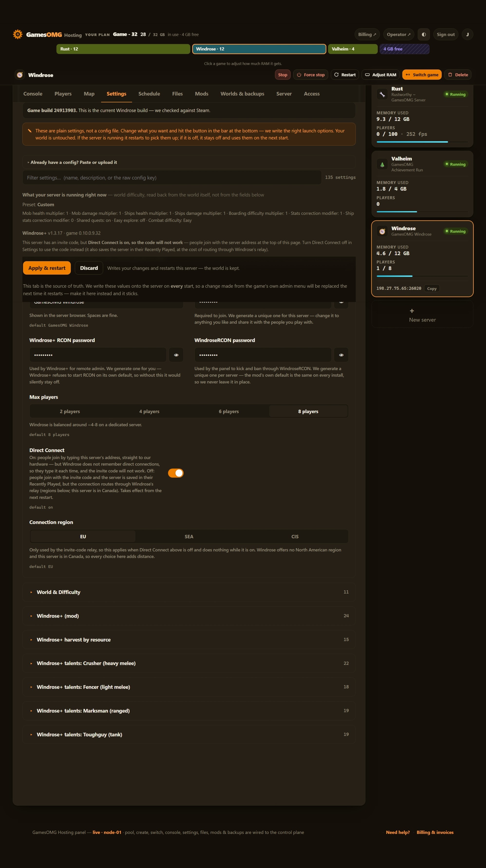The image size is (486, 868).
Task: Click the GamesOMG gear logo
Action: [x=18, y=34]
